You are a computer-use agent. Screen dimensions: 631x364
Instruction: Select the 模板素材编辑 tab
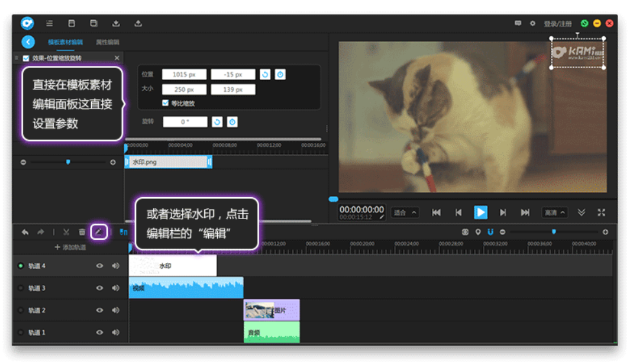(65, 42)
